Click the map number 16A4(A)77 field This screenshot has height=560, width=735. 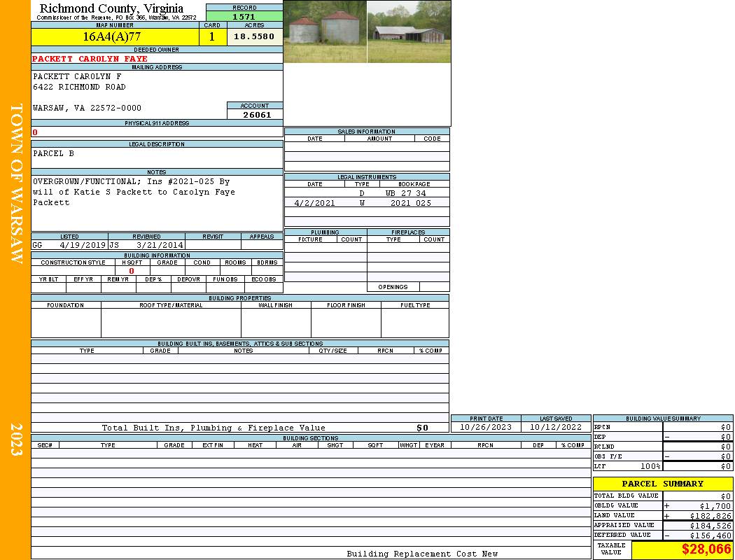tap(112, 36)
